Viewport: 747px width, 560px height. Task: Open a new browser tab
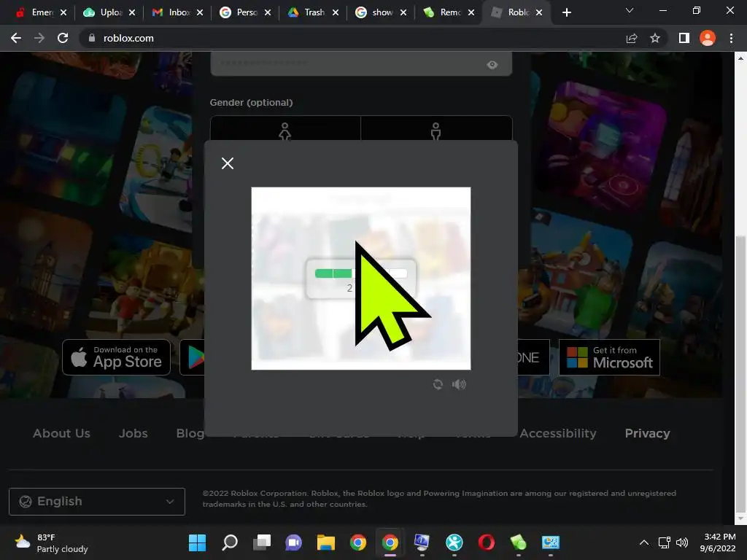tap(566, 12)
